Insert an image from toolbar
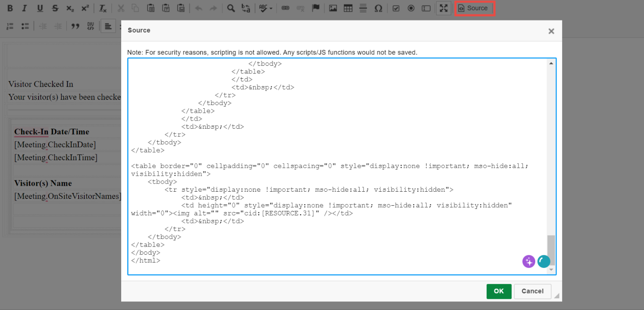Screen dimensions: 644x310 (333, 8)
